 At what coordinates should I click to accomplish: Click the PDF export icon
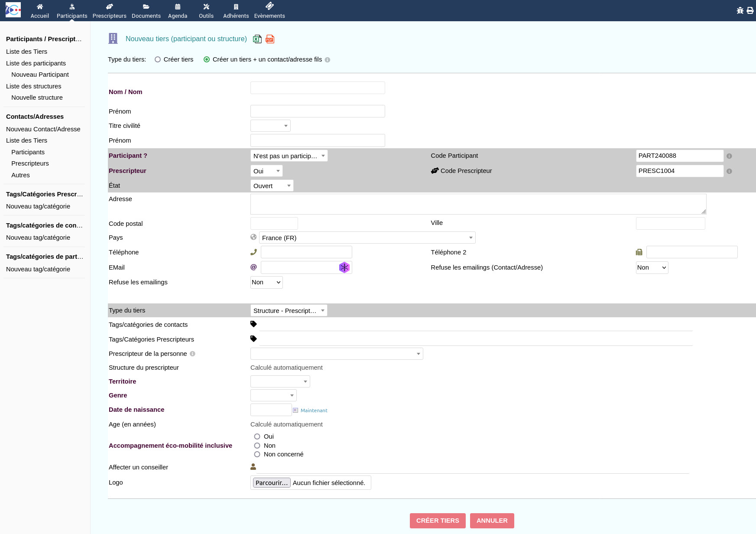[x=270, y=39]
